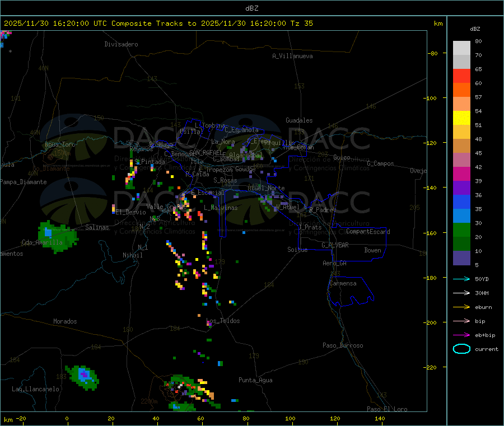Select the purple 39-36 dBZ swatch
Viewport: 504px width, 426px height.
[x=461, y=188]
